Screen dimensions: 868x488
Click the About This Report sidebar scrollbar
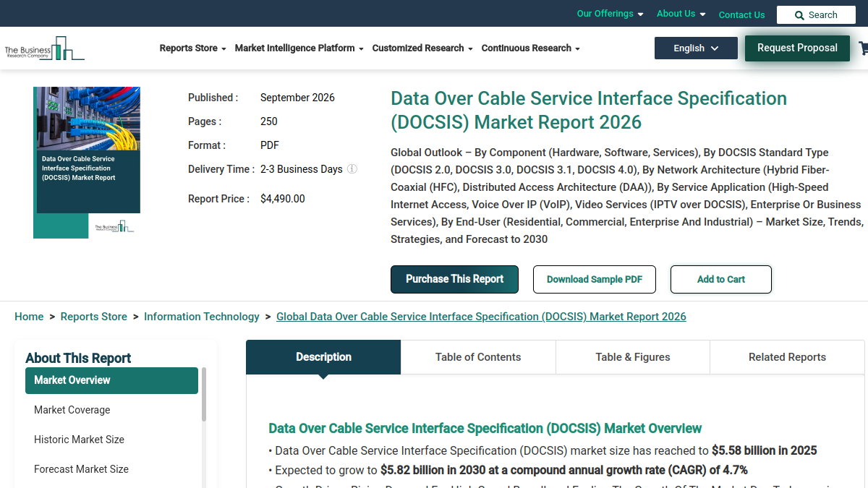tap(204, 394)
